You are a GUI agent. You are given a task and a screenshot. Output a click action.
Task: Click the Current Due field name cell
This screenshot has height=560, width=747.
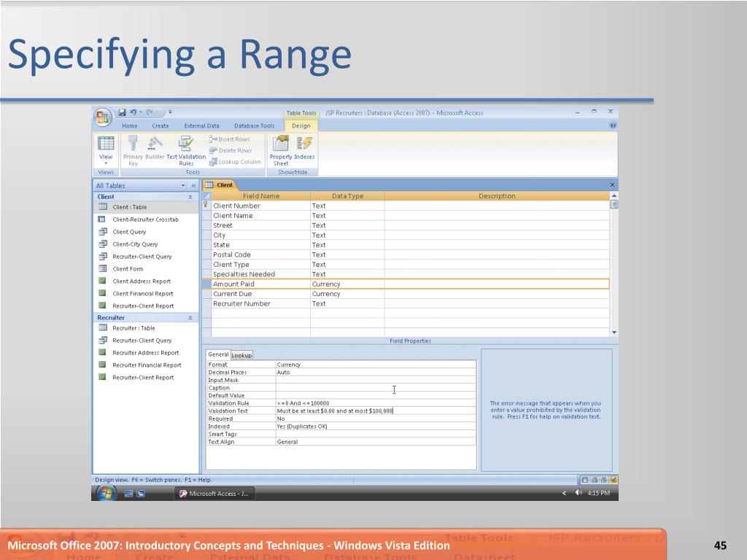tap(261, 294)
